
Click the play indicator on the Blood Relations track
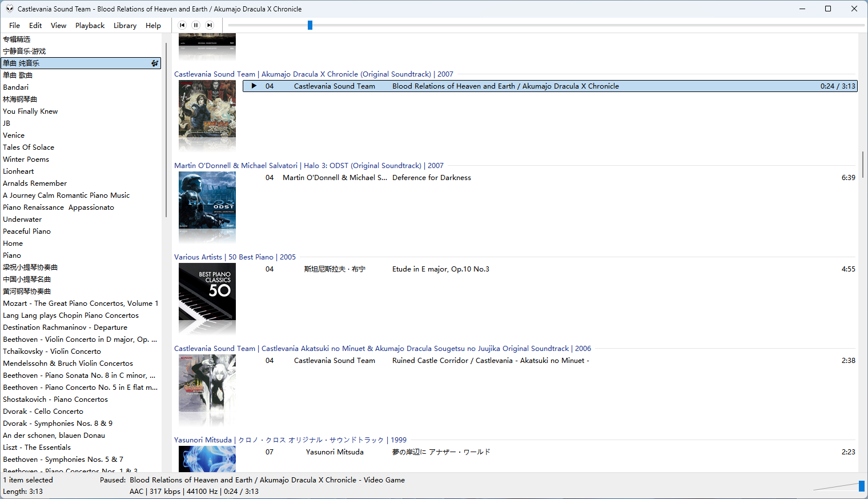click(x=254, y=86)
